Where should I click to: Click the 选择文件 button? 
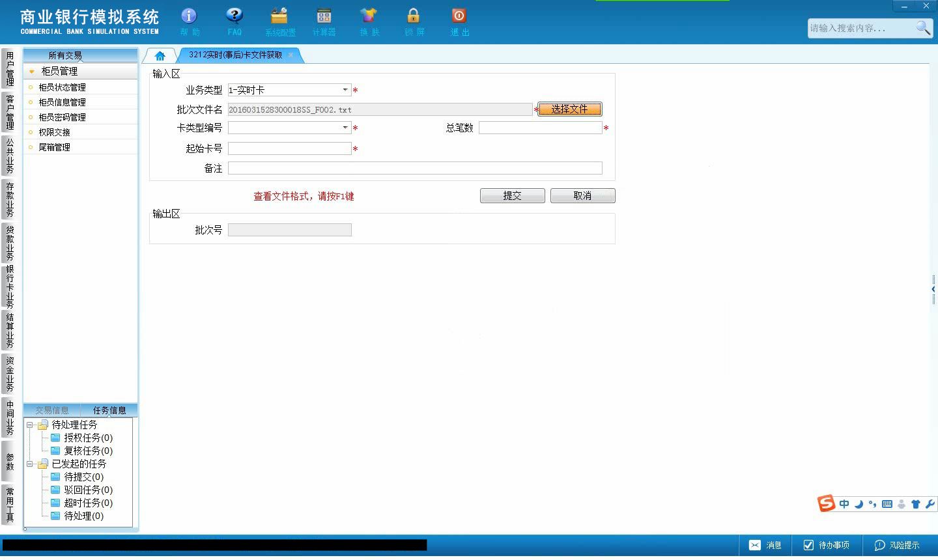click(x=569, y=109)
